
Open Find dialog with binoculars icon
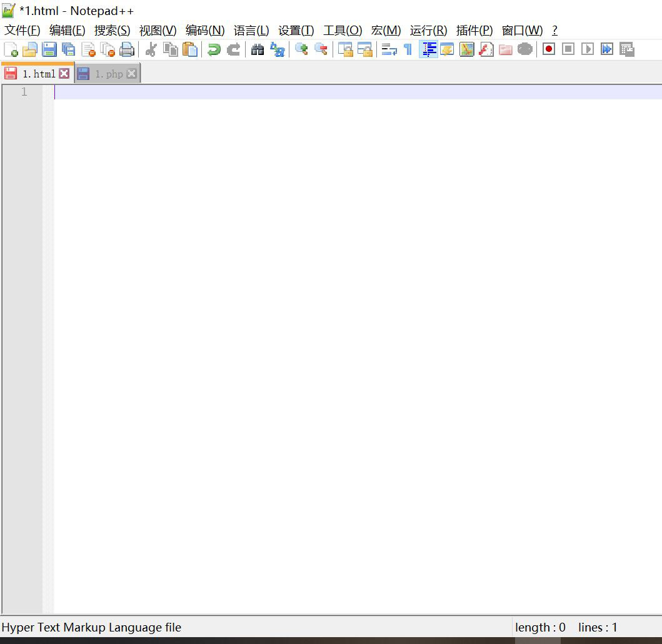pyautogui.click(x=258, y=50)
